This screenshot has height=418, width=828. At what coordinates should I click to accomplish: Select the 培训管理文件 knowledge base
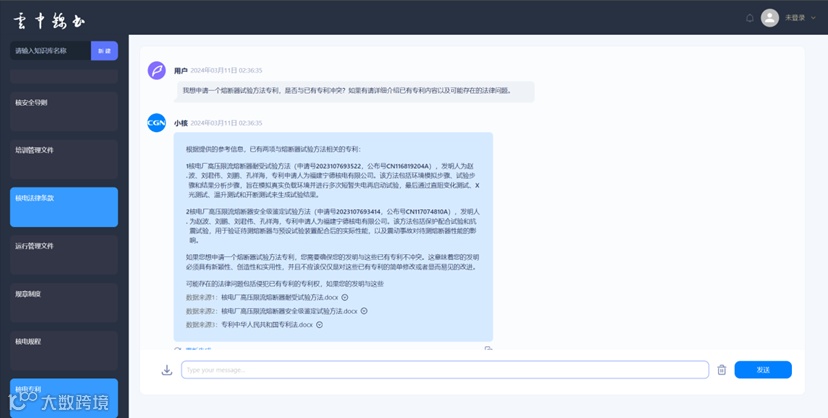[x=64, y=159]
